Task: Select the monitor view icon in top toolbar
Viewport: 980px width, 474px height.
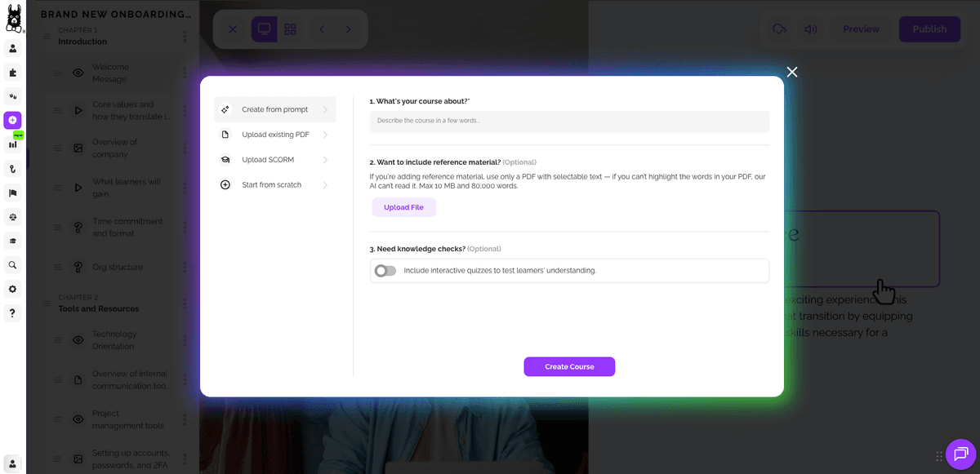Action: click(x=263, y=29)
